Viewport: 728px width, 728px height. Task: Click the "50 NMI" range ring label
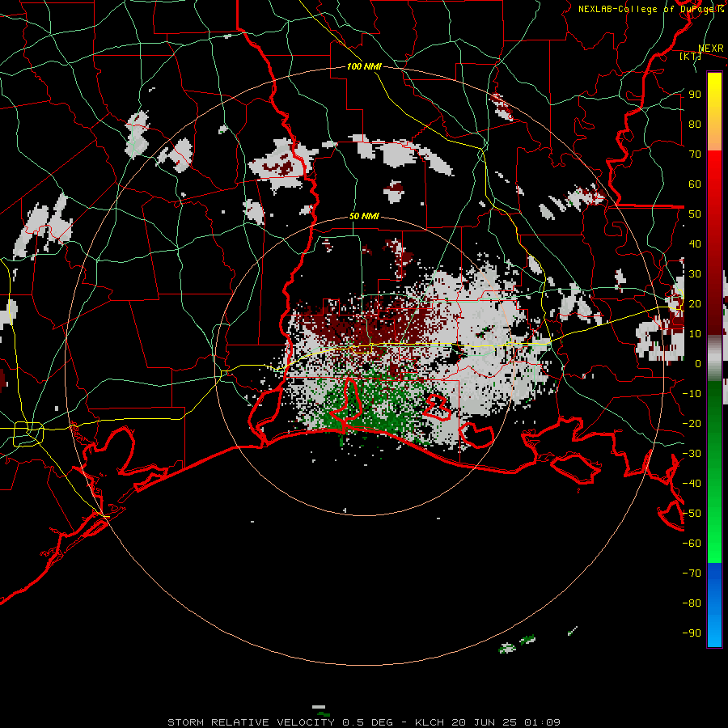[x=364, y=216]
